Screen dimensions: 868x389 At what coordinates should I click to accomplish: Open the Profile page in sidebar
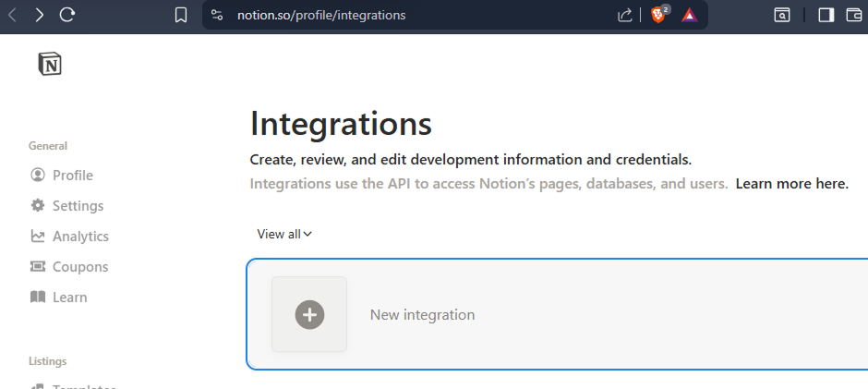coord(72,176)
